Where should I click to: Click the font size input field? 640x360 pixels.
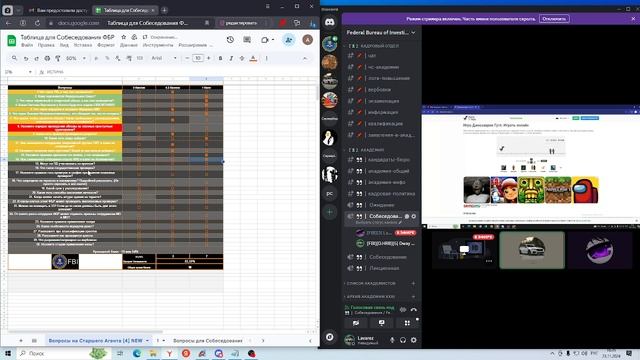(x=198, y=58)
